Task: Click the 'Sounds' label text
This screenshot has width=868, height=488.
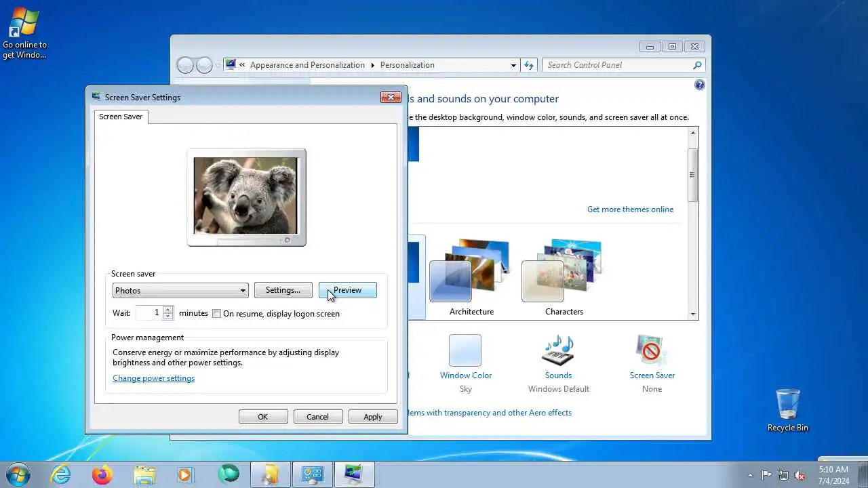Action: click(x=558, y=375)
